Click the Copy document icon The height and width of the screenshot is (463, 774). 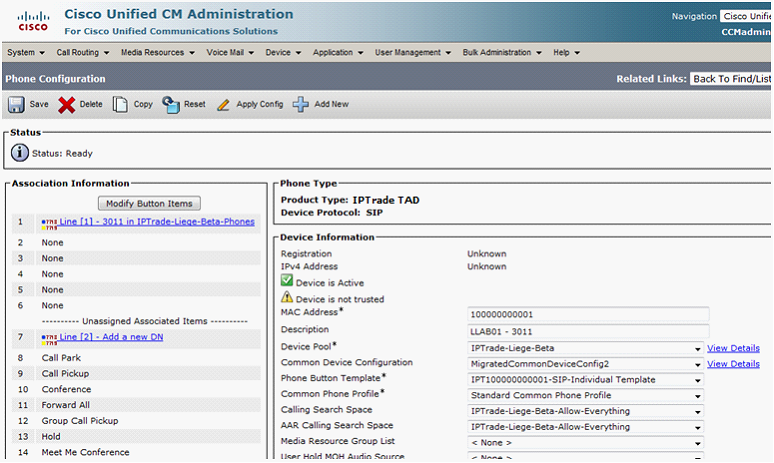point(120,105)
